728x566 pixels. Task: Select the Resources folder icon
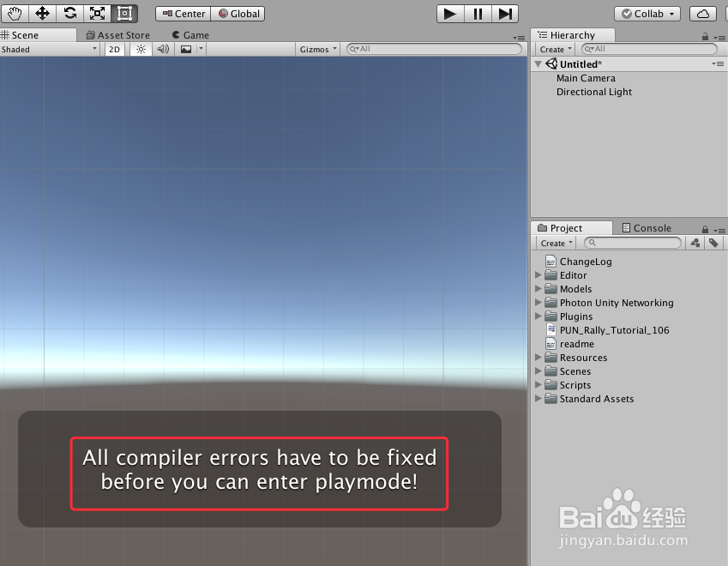tap(551, 358)
